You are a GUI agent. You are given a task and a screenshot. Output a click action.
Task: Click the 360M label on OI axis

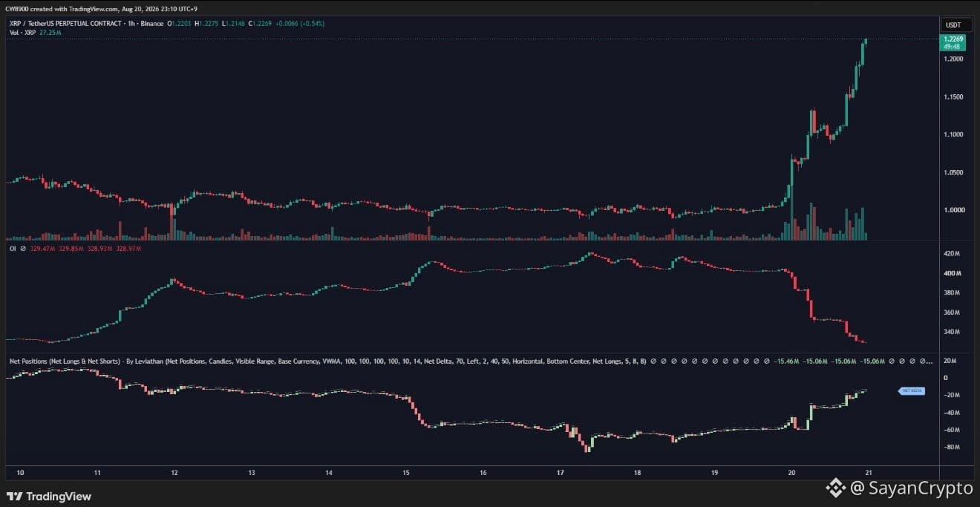tap(952, 312)
